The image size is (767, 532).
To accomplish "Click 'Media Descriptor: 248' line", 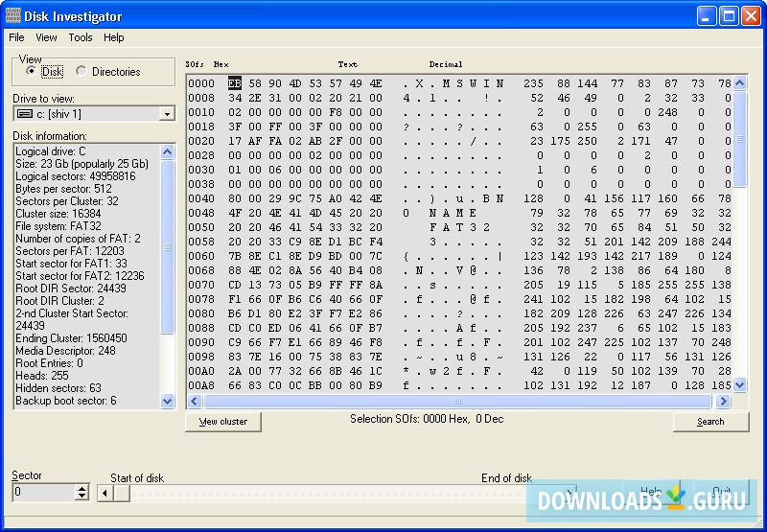I will 65,351.
